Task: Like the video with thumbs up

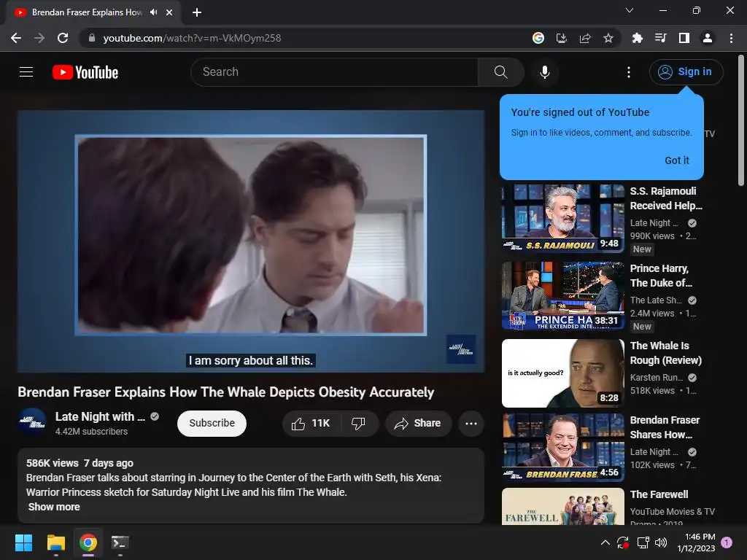Action: tap(311, 424)
